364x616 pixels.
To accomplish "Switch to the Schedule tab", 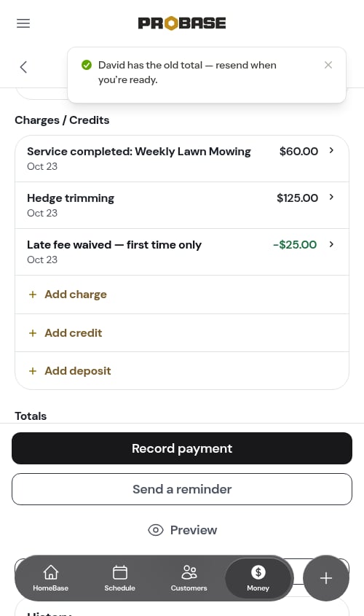I will coord(119,578).
